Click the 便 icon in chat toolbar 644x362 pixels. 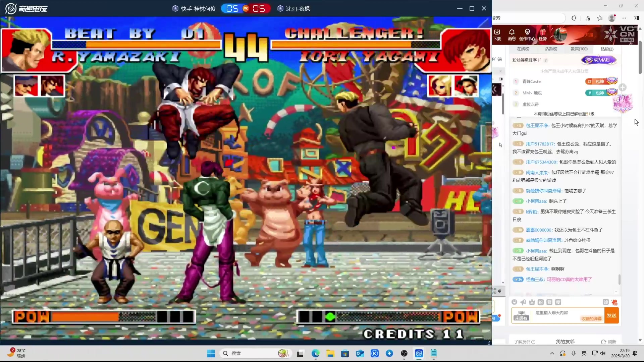(558, 302)
